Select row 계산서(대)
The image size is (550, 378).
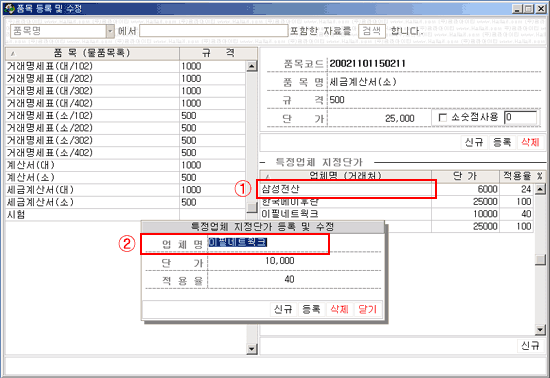point(125,165)
